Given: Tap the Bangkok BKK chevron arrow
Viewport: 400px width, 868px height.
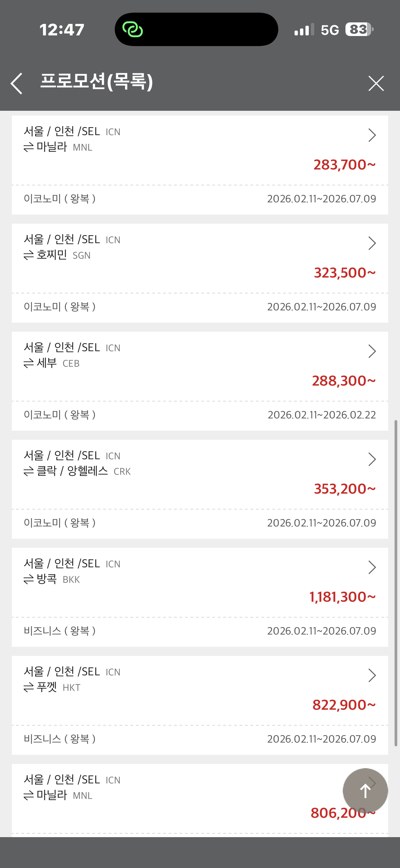Looking at the screenshot, I should pyautogui.click(x=372, y=567).
